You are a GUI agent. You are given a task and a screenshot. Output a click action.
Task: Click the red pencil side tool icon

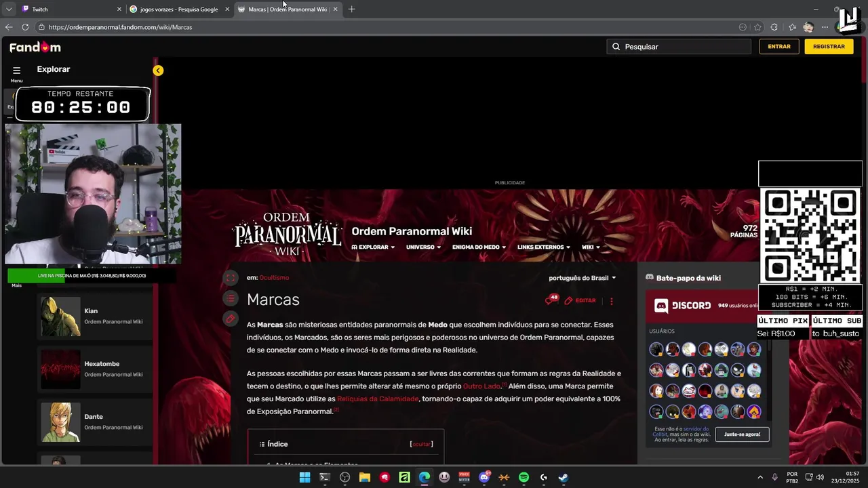pyautogui.click(x=231, y=319)
